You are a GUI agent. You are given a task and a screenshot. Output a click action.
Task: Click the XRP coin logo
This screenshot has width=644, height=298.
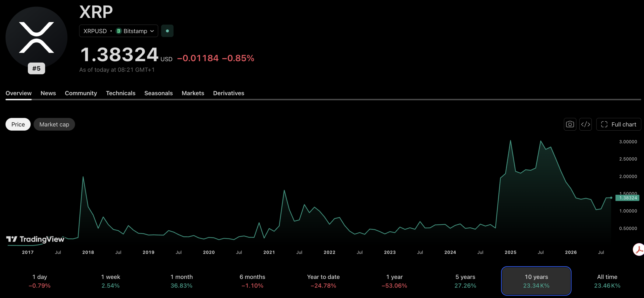click(36, 37)
